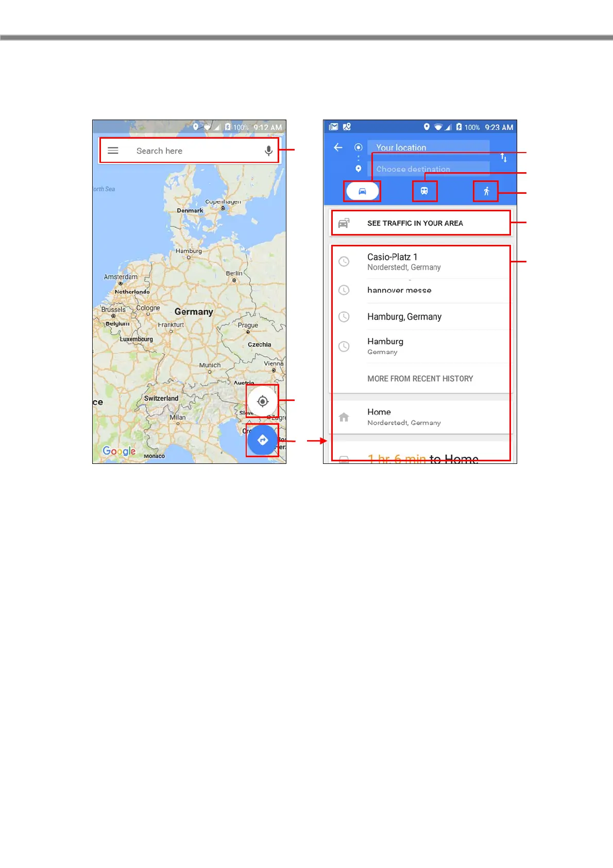Screen dimensions: 613x868
Task: Tap the Gmail notification icon in status bar
Action: tap(334, 127)
